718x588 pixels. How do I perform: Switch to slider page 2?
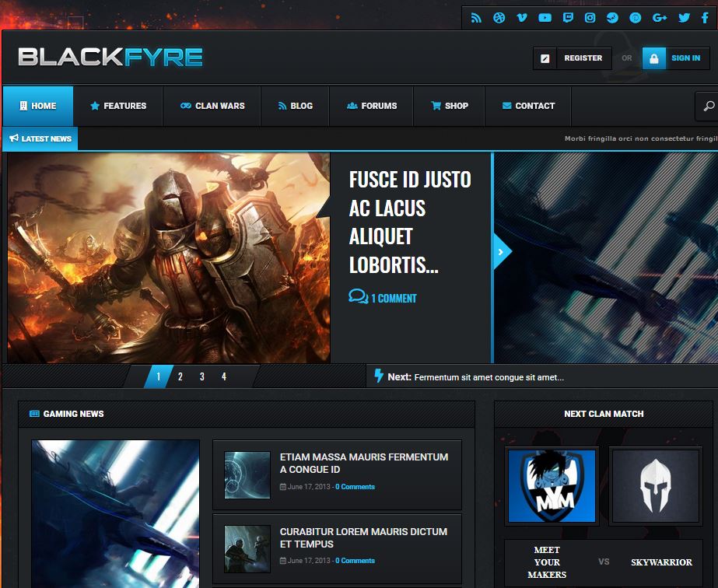coord(180,376)
